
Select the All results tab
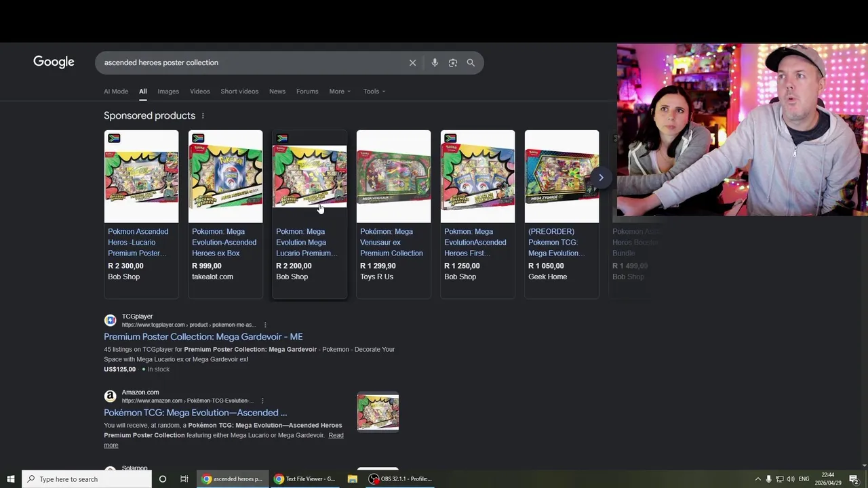(142, 91)
